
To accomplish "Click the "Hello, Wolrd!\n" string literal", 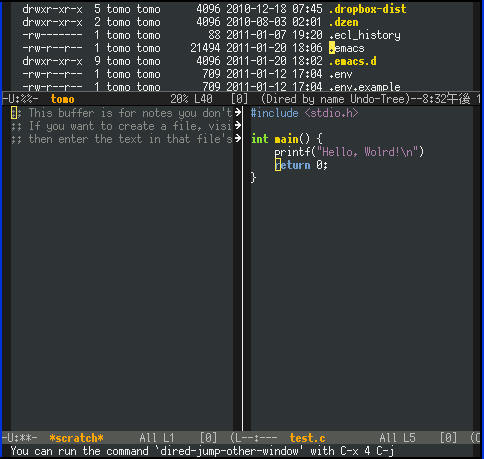I will tap(368, 152).
